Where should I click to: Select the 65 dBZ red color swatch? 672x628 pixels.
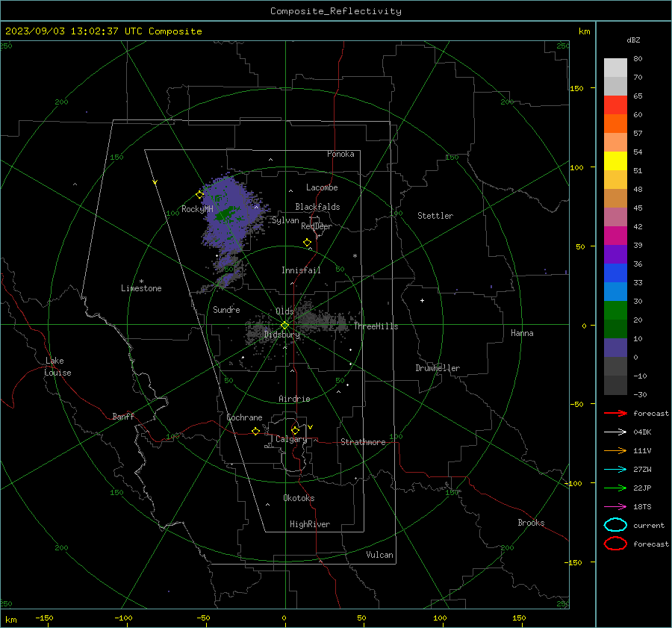tap(615, 105)
